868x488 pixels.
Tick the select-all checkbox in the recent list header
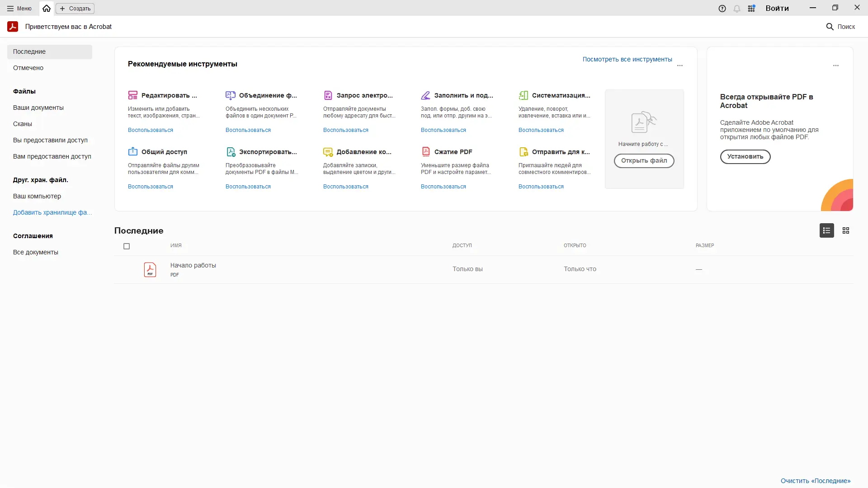127,246
